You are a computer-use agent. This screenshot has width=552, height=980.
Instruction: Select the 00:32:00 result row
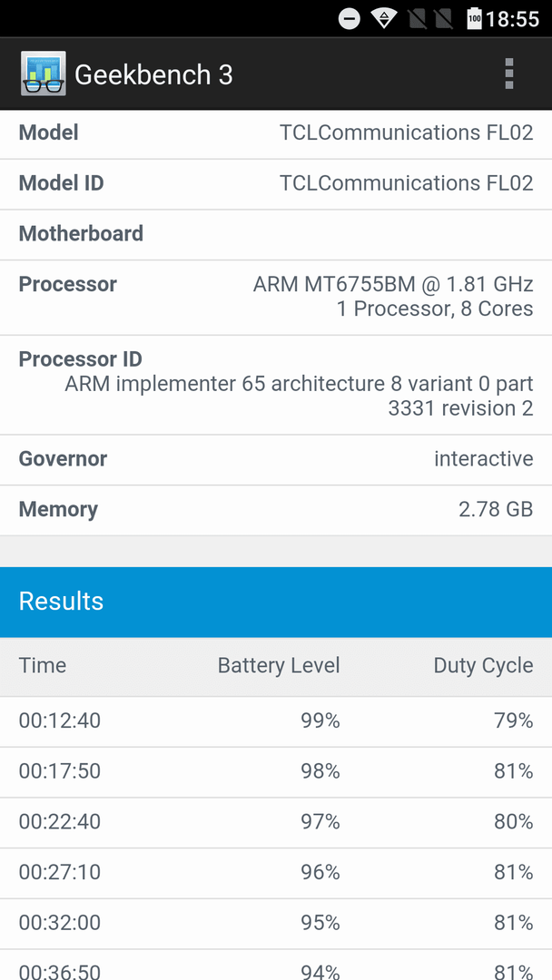[x=276, y=924]
